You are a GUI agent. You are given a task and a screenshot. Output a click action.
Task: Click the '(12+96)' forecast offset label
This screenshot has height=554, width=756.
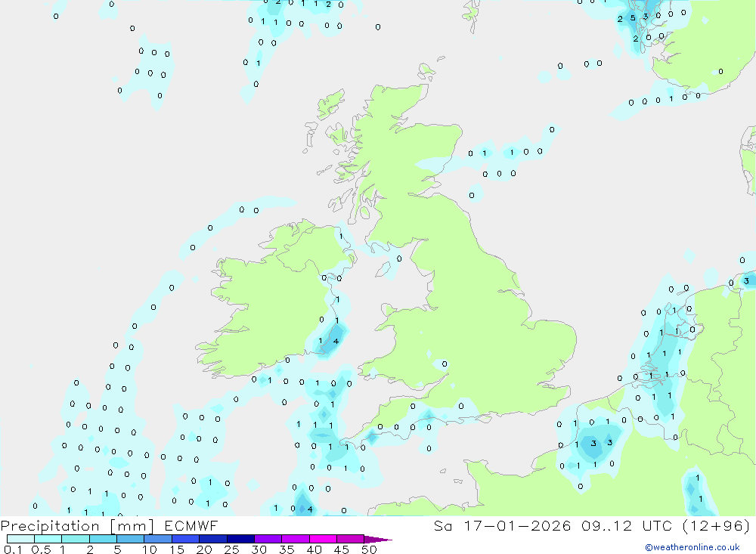pyautogui.click(x=717, y=526)
